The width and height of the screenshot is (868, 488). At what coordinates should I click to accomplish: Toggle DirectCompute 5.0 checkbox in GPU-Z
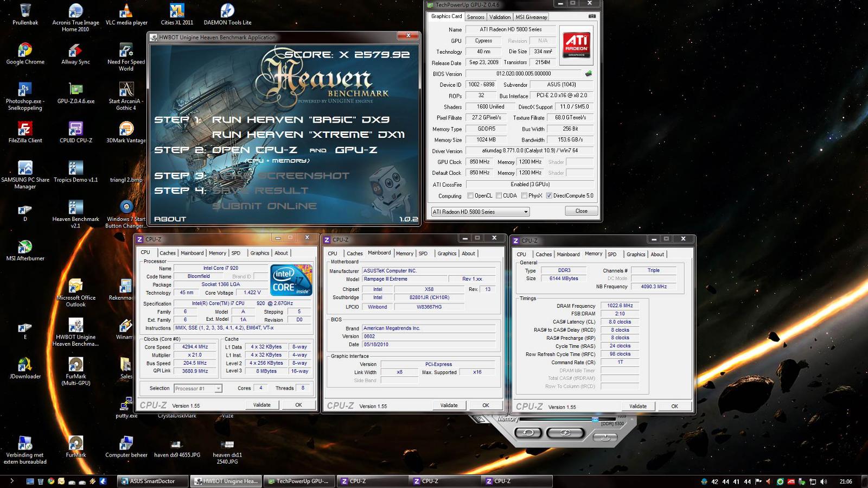tap(549, 196)
